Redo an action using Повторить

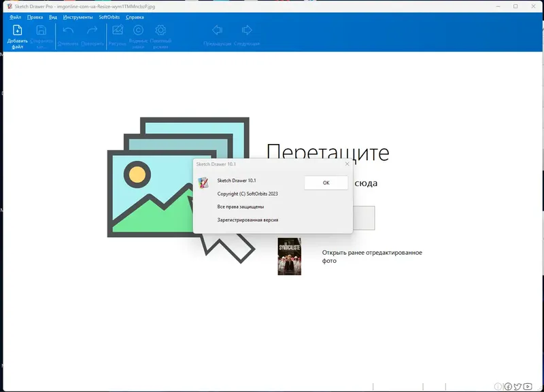pyautogui.click(x=92, y=31)
